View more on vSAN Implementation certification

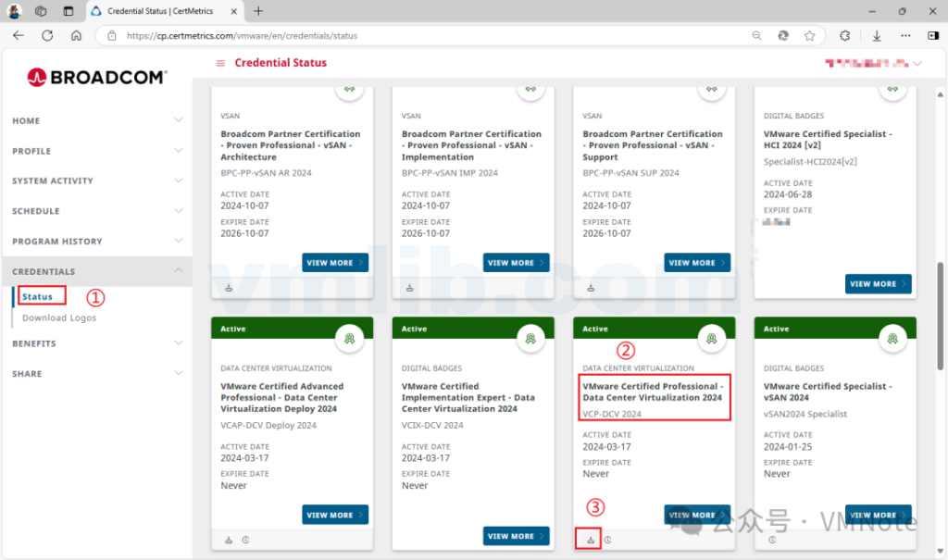(516, 263)
